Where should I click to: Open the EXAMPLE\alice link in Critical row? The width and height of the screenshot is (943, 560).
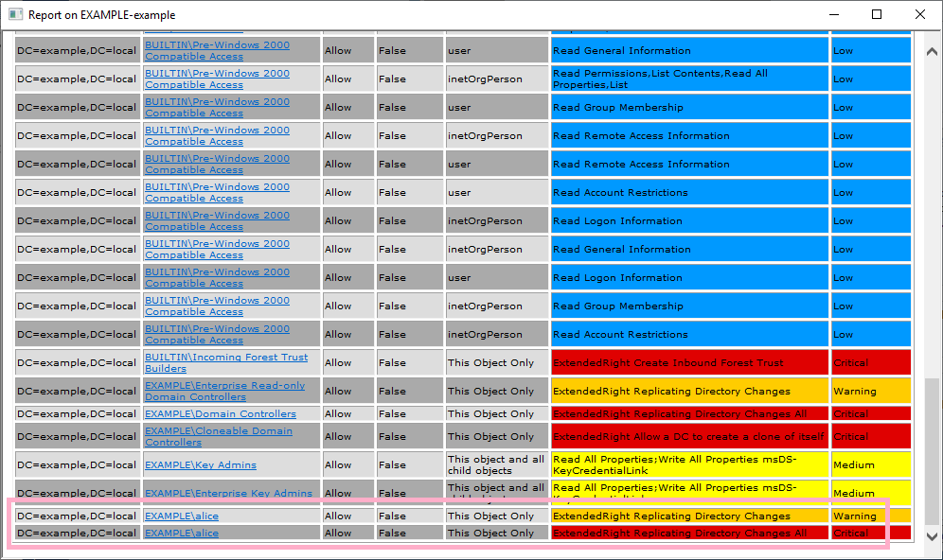click(182, 533)
